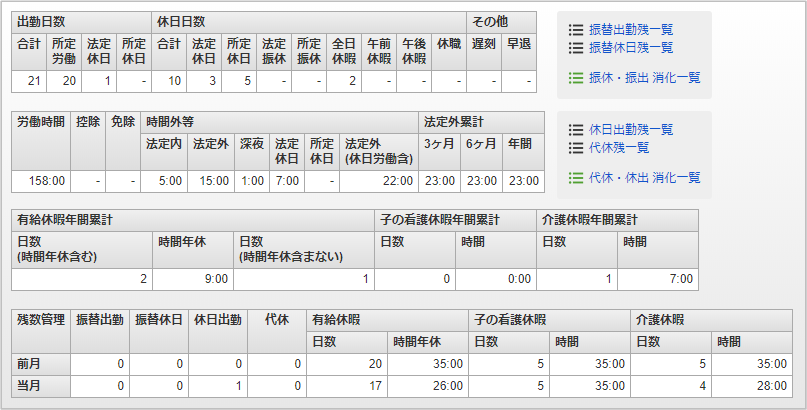
Task: Click the 遅刻 column header
Action: tap(484, 52)
